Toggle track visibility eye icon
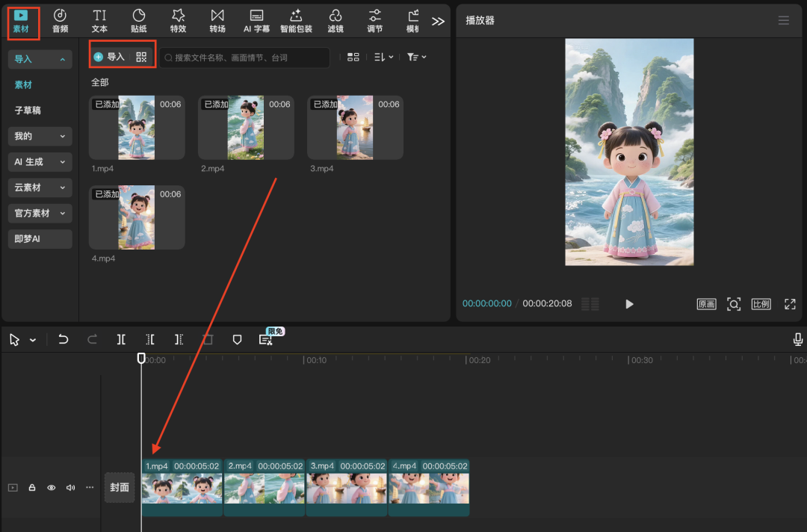The image size is (807, 532). (52, 488)
